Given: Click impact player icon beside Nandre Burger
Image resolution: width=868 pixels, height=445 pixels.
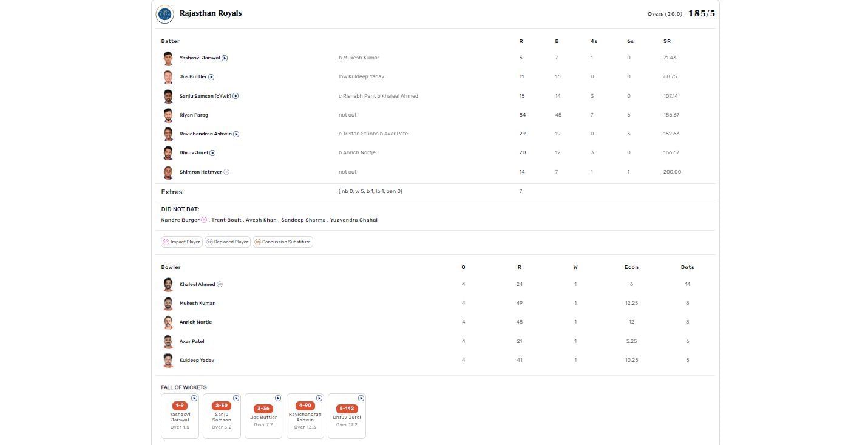Looking at the screenshot, I should [x=204, y=220].
